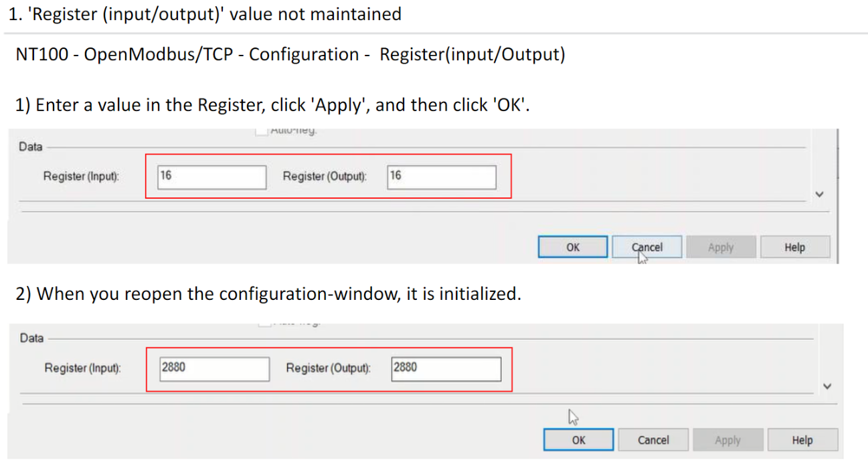
Task: Click Apply in the 2880 dialog
Action: (x=727, y=440)
